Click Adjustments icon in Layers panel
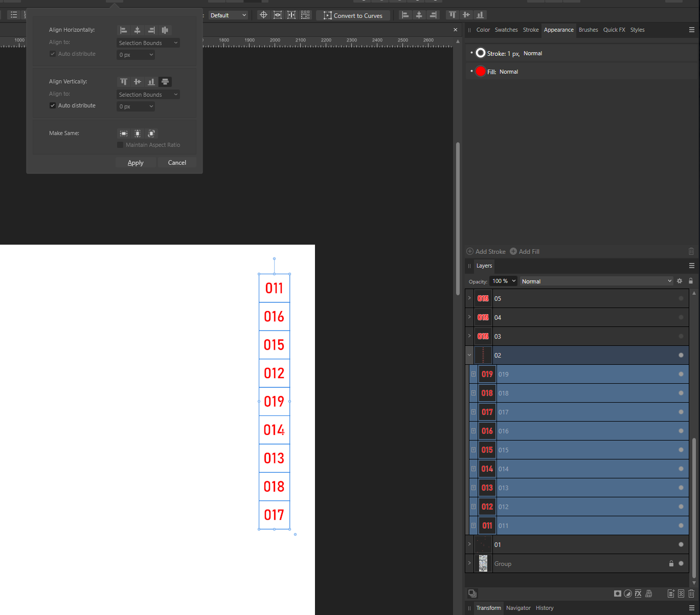Image resolution: width=700 pixels, height=615 pixels. coord(628,594)
